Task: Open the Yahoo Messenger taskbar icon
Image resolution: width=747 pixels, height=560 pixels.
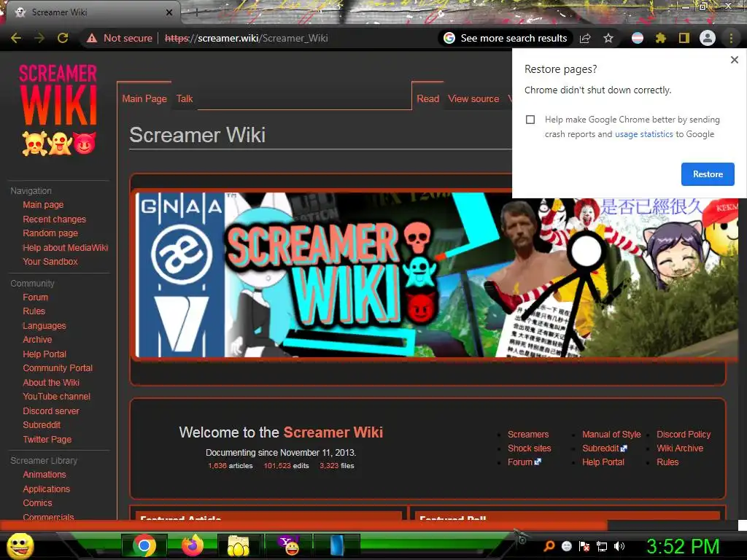Action: pos(290,545)
